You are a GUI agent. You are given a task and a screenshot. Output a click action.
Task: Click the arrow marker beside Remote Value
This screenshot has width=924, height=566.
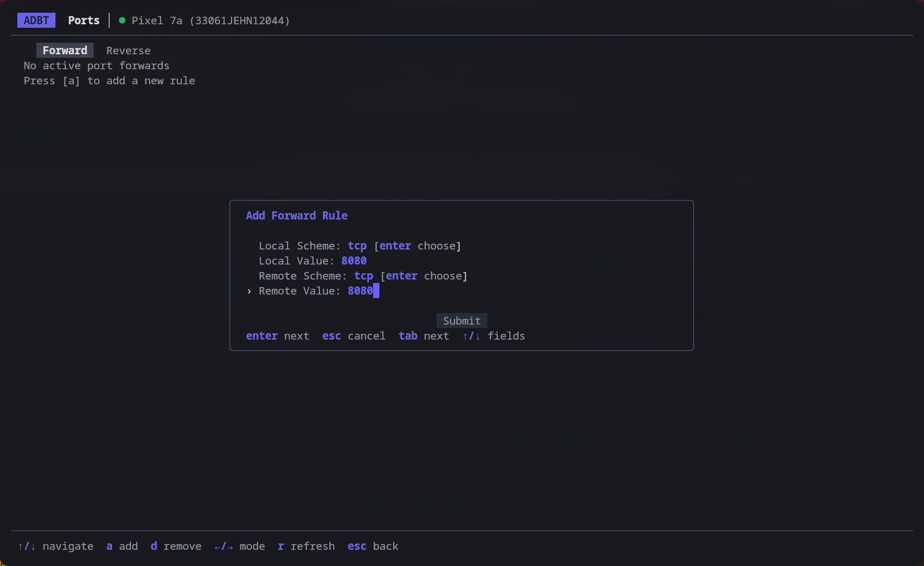249,291
